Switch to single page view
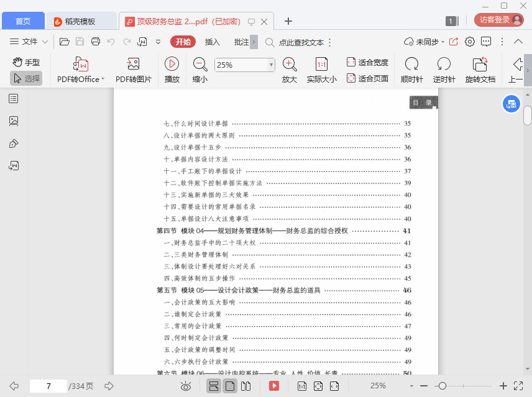This screenshot has width=532, height=397. 230,386
